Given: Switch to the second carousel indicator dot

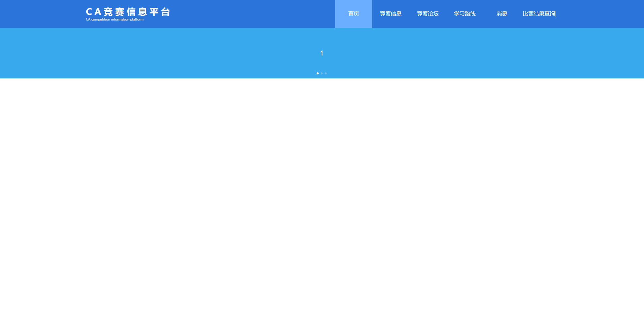Looking at the screenshot, I should coord(322,73).
